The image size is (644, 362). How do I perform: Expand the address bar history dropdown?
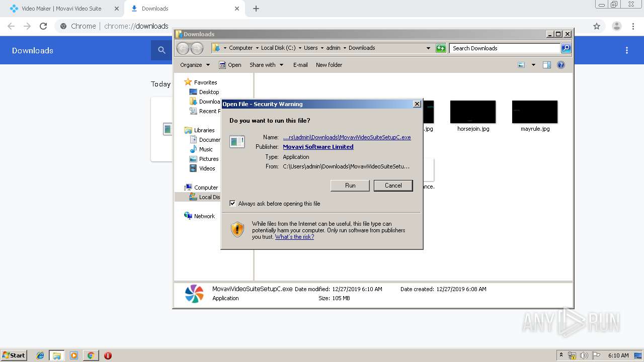428,48
